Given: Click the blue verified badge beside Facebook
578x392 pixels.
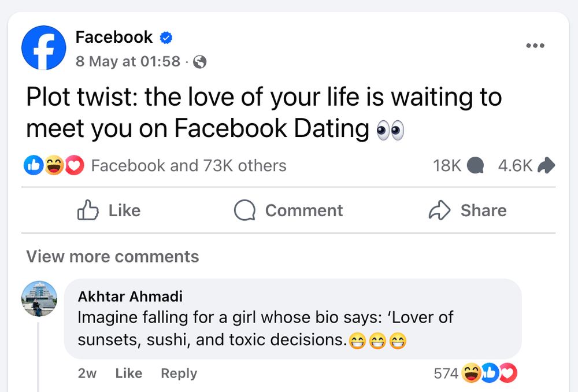Looking at the screenshot, I should coord(165,36).
